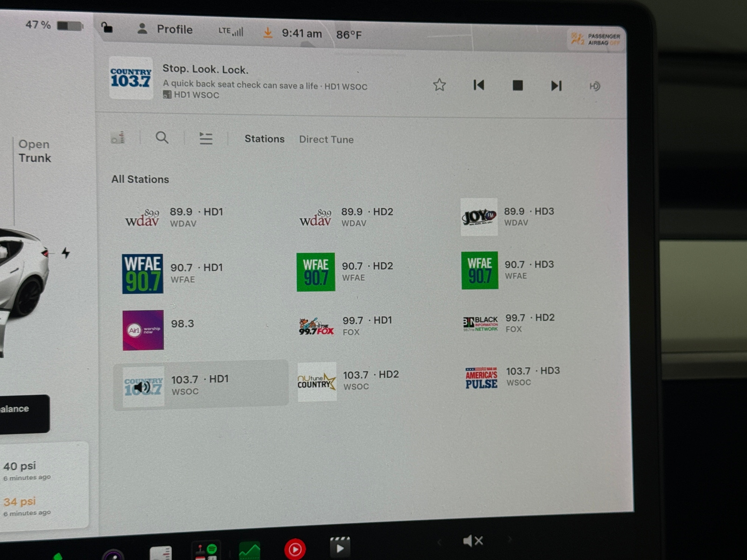Open the green stocks chart app
The width and height of the screenshot is (747, 560).
point(249,551)
